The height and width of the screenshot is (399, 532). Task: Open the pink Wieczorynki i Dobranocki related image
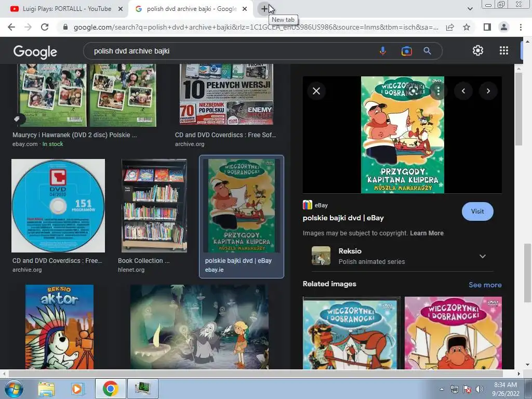pyautogui.click(x=453, y=333)
